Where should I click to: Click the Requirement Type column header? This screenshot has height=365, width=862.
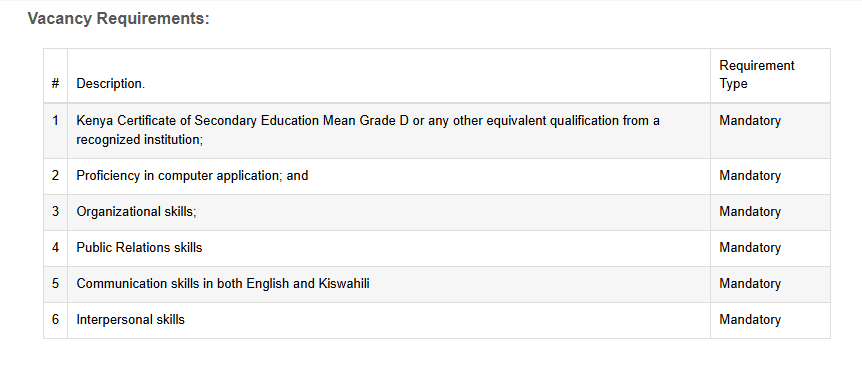coord(757,75)
